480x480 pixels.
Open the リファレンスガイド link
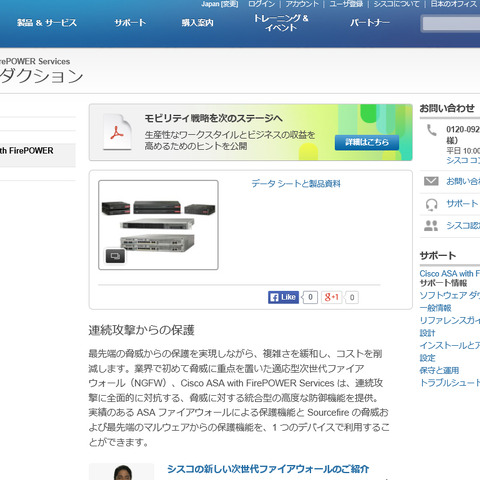coord(450,320)
